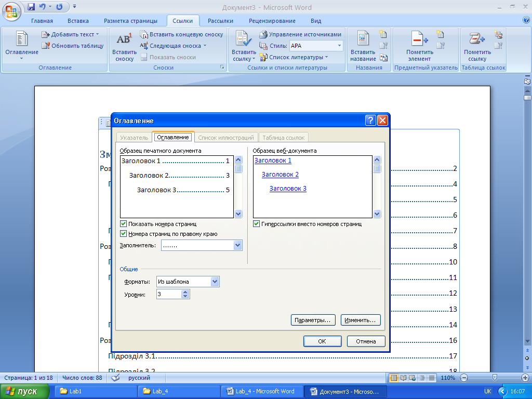Click the Office button logo
The width and height of the screenshot is (532, 399).
pos(11,11)
